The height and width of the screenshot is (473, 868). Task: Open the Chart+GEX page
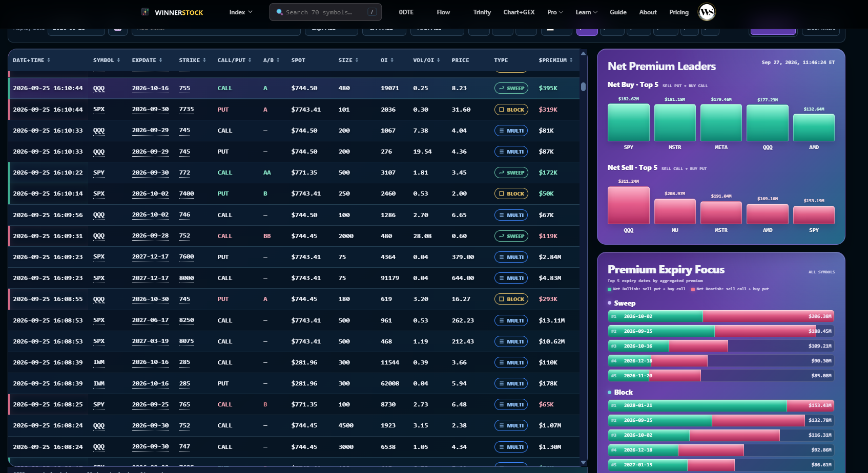519,12
